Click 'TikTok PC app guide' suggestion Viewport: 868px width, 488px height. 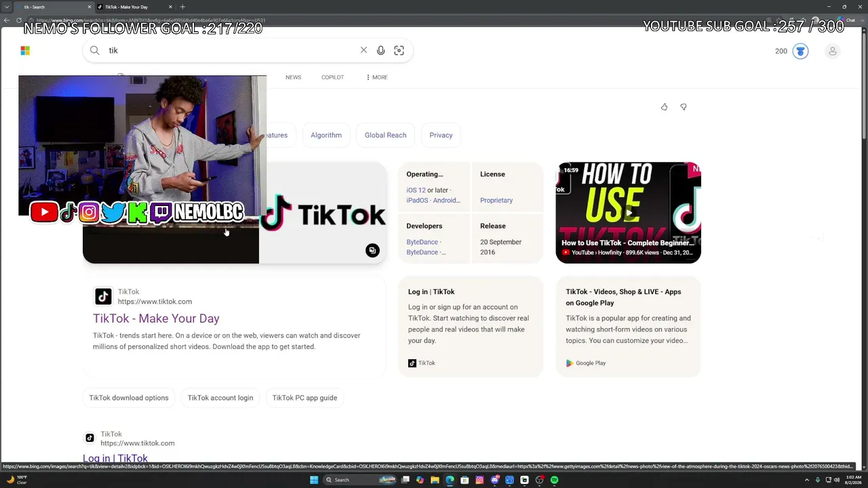[304, 398]
